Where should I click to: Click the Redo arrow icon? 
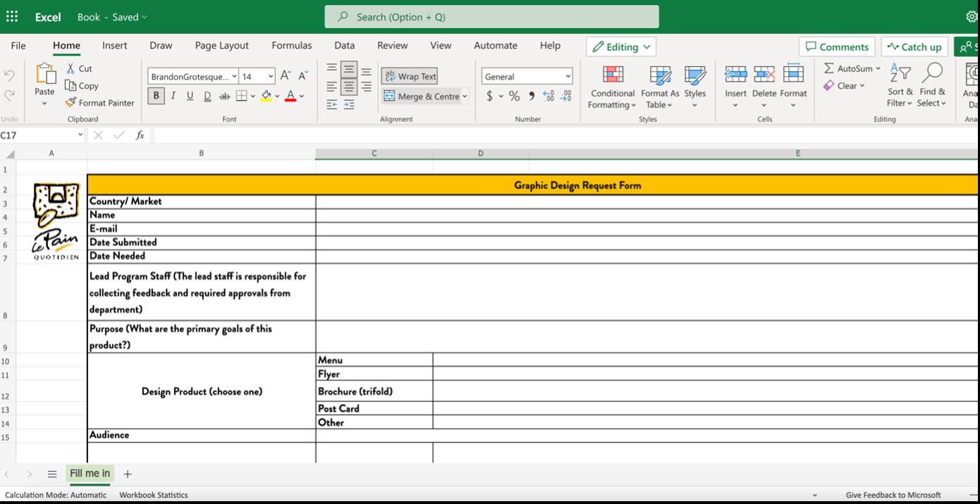9,94
